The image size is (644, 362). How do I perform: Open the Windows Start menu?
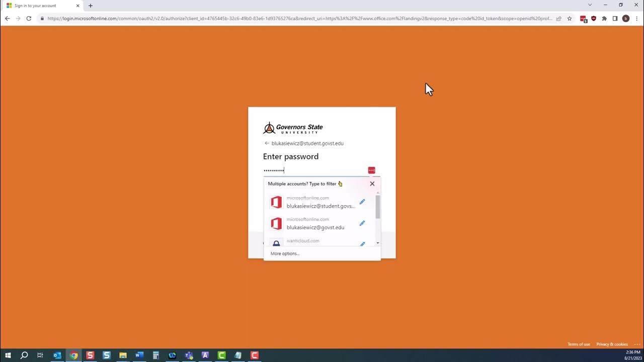tap(8, 355)
